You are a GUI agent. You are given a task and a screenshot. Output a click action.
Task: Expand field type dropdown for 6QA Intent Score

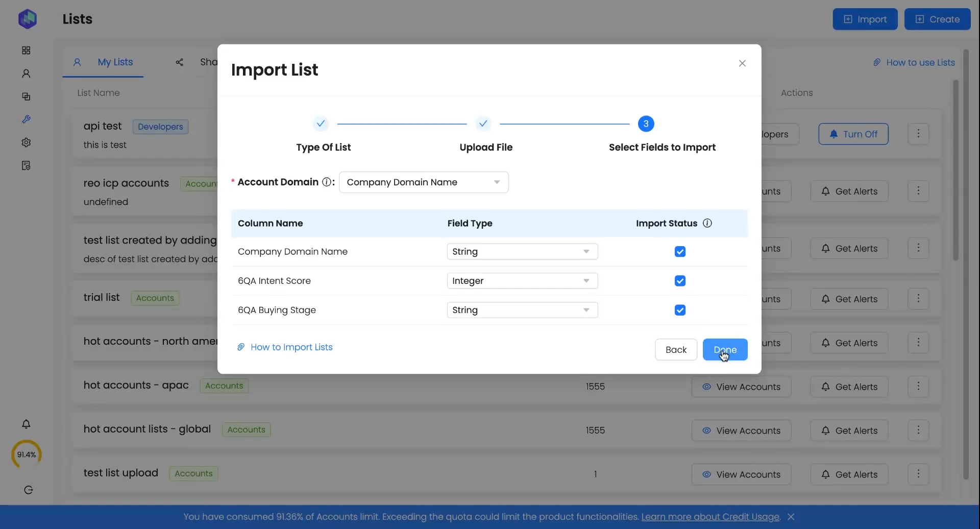point(522,281)
